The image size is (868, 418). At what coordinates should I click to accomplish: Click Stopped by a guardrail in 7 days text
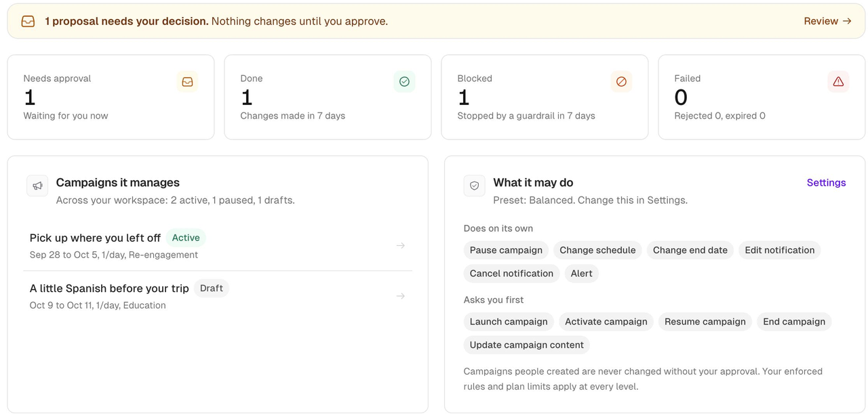point(526,116)
